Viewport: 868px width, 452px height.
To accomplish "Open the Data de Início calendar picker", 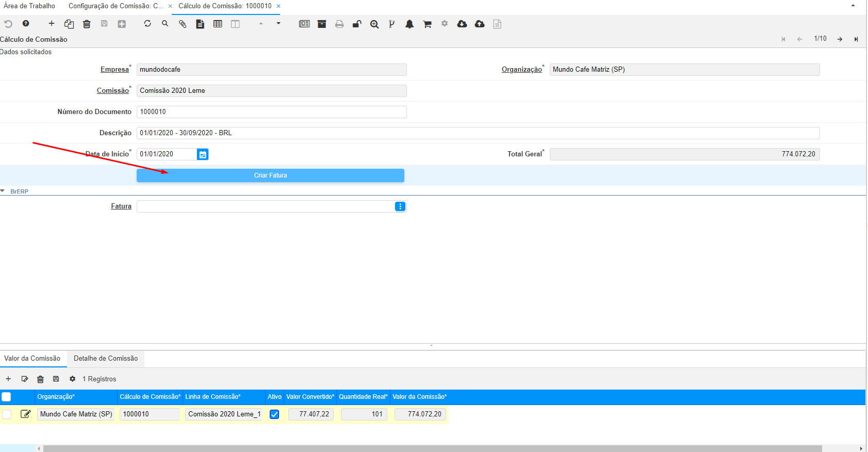I will tap(203, 154).
